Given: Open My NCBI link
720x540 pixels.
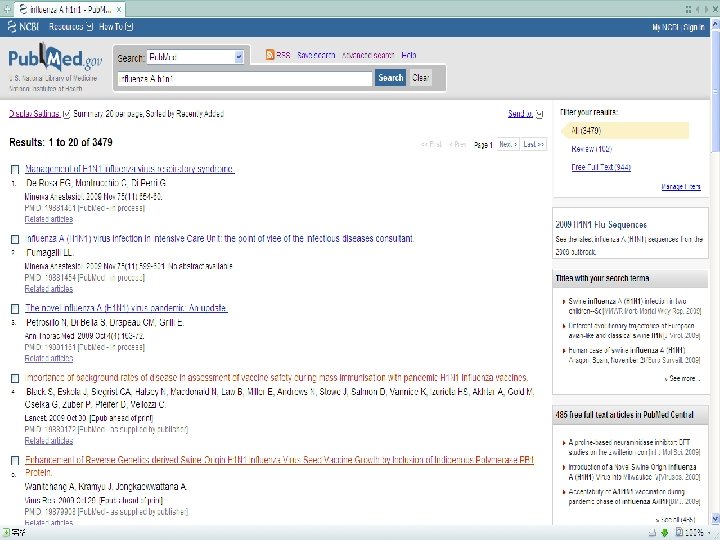Looking at the screenshot, I should pyautogui.click(x=665, y=28).
